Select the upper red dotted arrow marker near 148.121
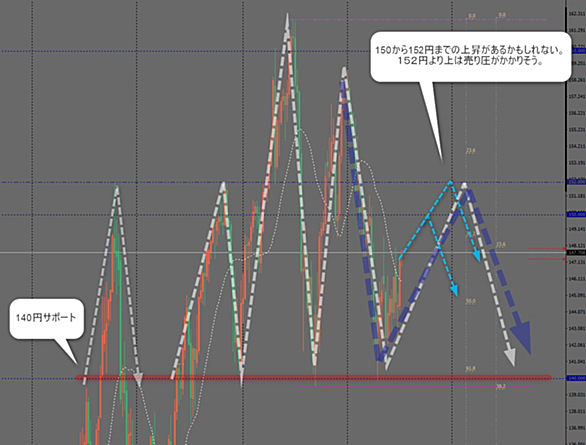 (547, 248)
